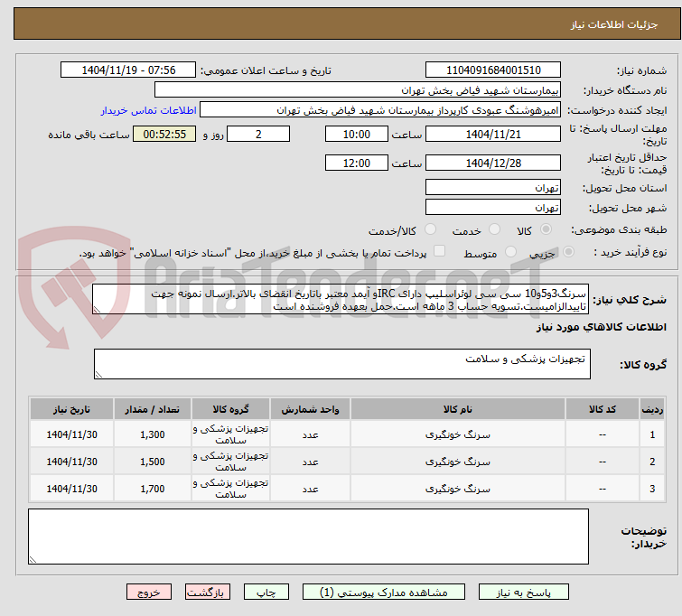
Task: Click the تاریخ نیاز column header
Action: (71, 409)
